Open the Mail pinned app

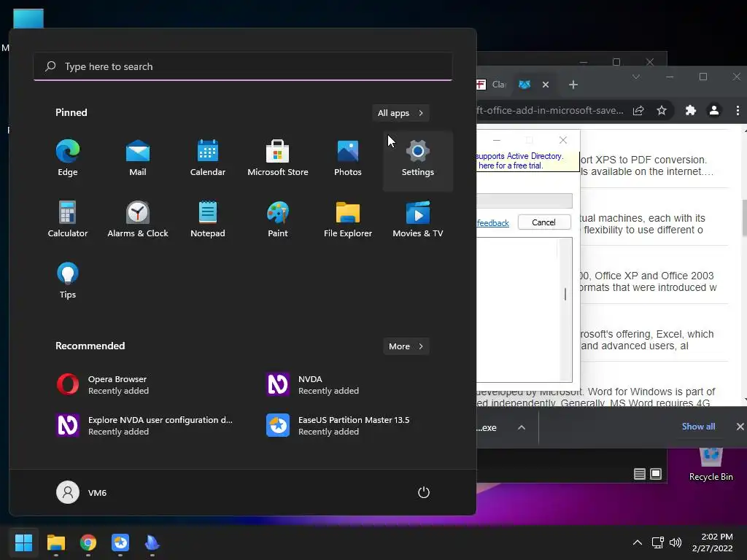[x=138, y=159]
